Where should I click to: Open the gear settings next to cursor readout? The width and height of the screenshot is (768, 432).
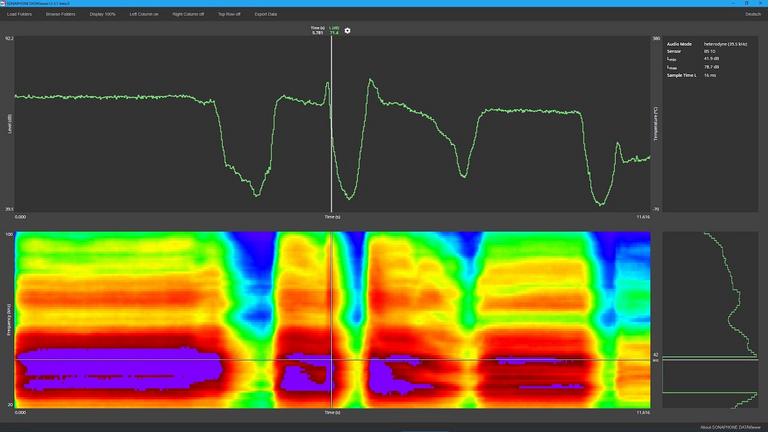[348, 31]
